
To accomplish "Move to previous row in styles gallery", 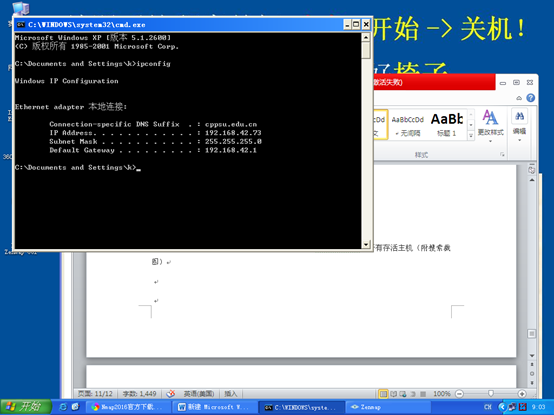I will pyautogui.click(x=471, y=115).
